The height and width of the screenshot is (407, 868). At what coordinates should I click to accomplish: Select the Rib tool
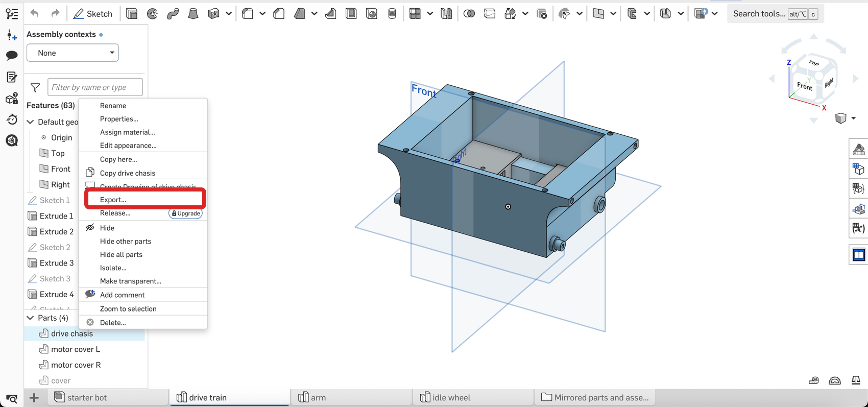(x=331, y=14)
